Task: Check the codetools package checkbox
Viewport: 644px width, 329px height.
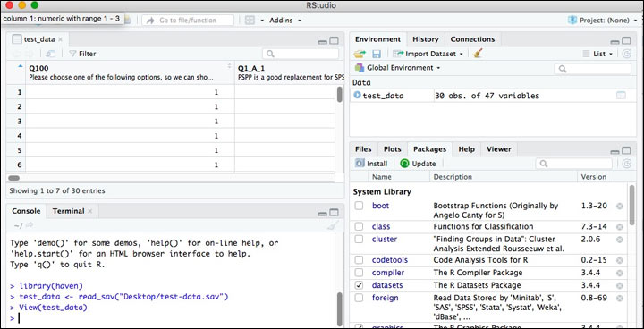Action: click(359, 260)
